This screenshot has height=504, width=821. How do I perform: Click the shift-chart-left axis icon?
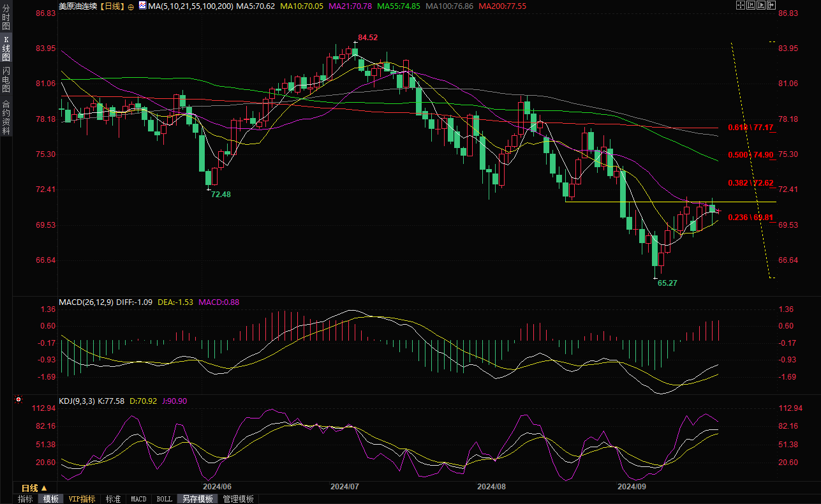[751, 5]
